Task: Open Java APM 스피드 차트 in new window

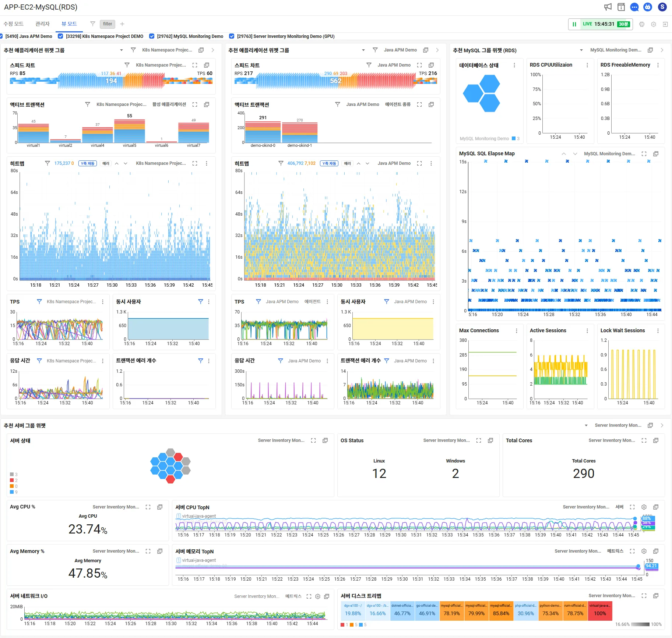Action: click(x=431, y=65)
